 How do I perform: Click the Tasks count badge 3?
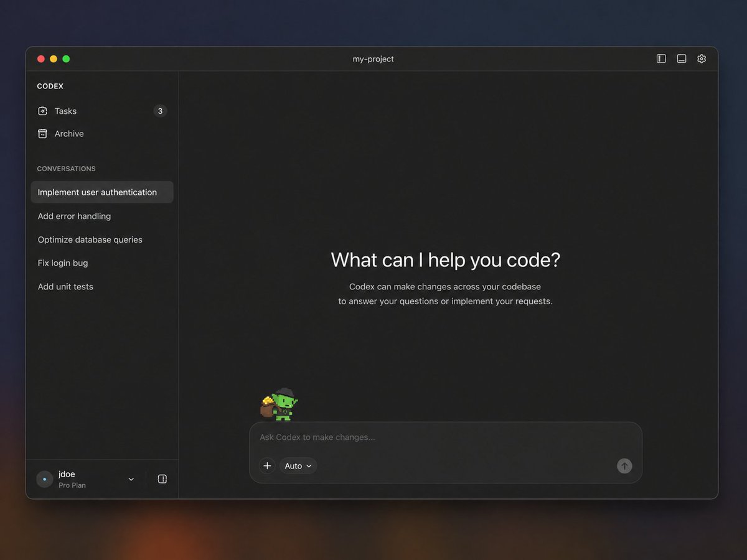[x=160, y=111]
